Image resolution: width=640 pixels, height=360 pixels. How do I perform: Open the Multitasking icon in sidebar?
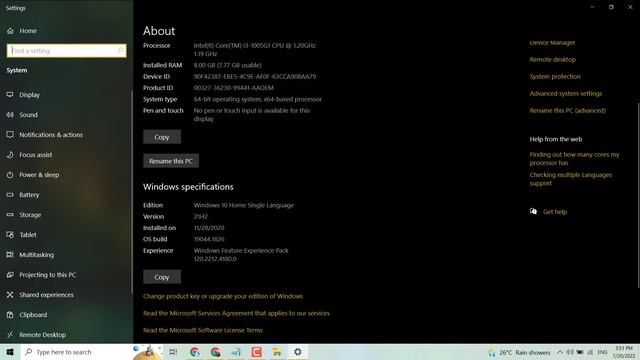coord(10,255)
